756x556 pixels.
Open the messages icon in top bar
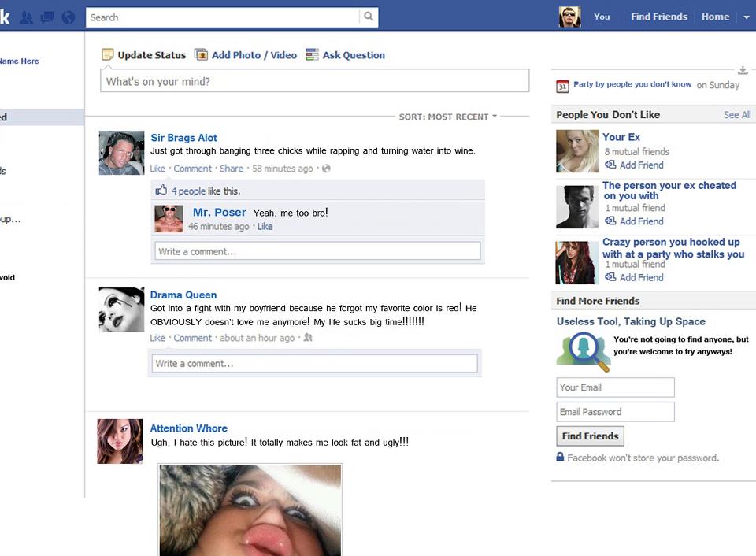(x=47, y=17)
